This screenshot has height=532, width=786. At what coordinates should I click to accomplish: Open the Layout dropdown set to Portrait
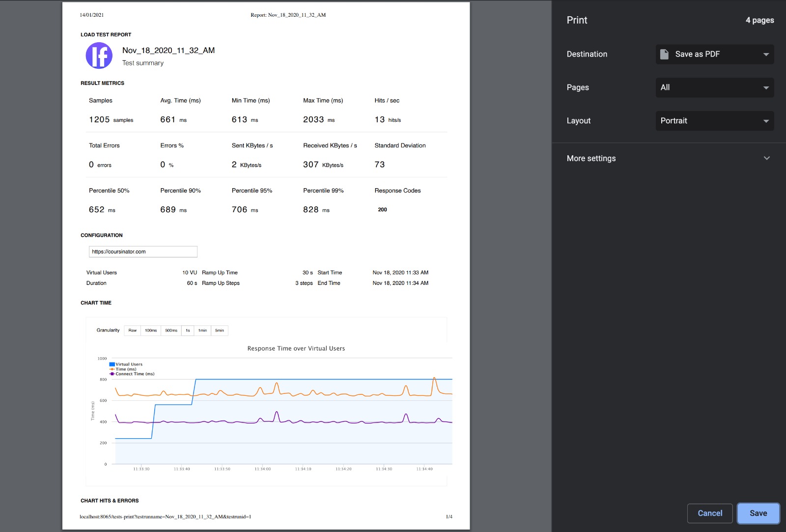(x=714, y=121)
